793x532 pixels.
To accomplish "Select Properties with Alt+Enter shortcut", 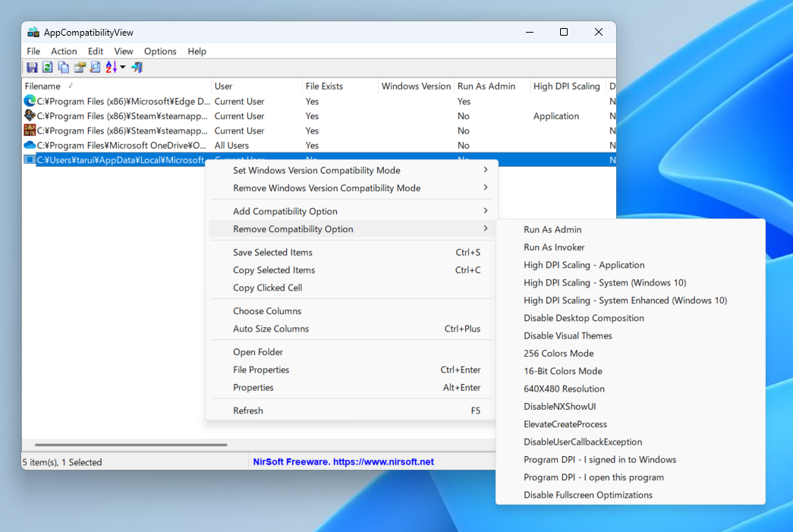I will [x=351, y=387].
